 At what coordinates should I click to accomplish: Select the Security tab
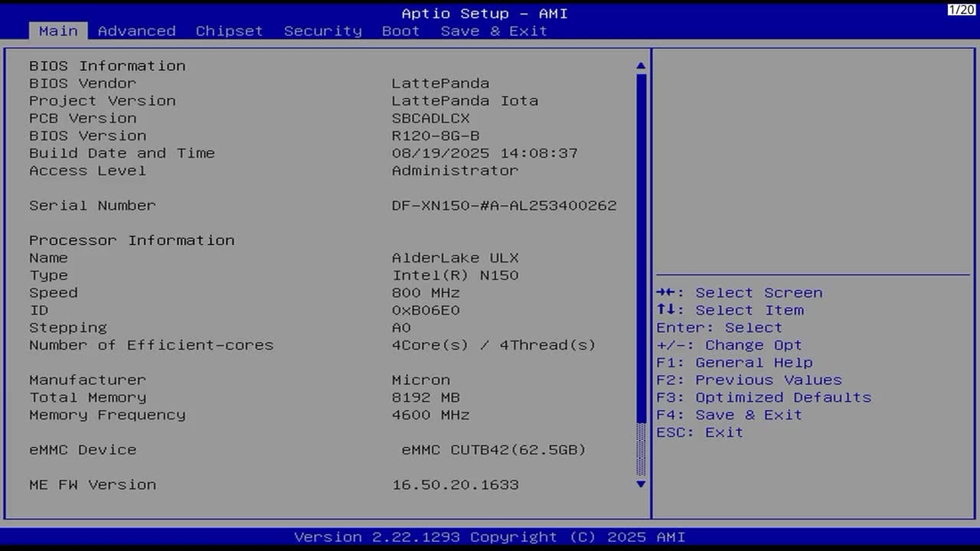click(x=322, y=31)
